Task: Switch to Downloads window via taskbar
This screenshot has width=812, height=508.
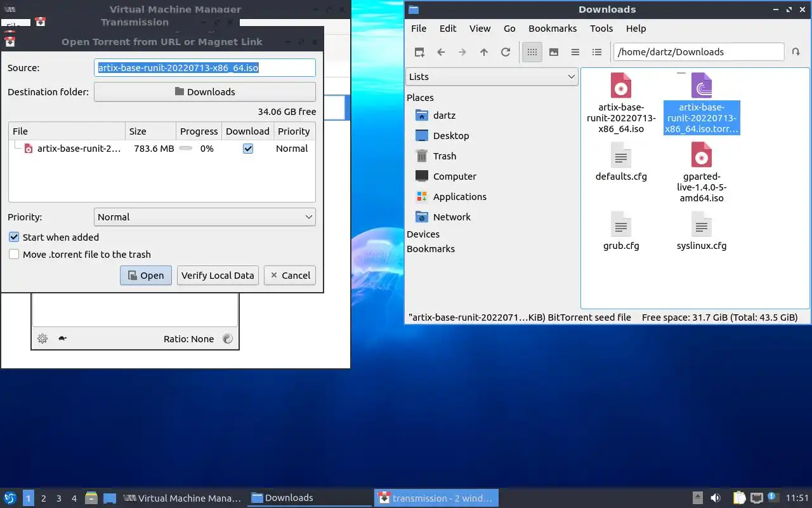Action: (310, 498)
